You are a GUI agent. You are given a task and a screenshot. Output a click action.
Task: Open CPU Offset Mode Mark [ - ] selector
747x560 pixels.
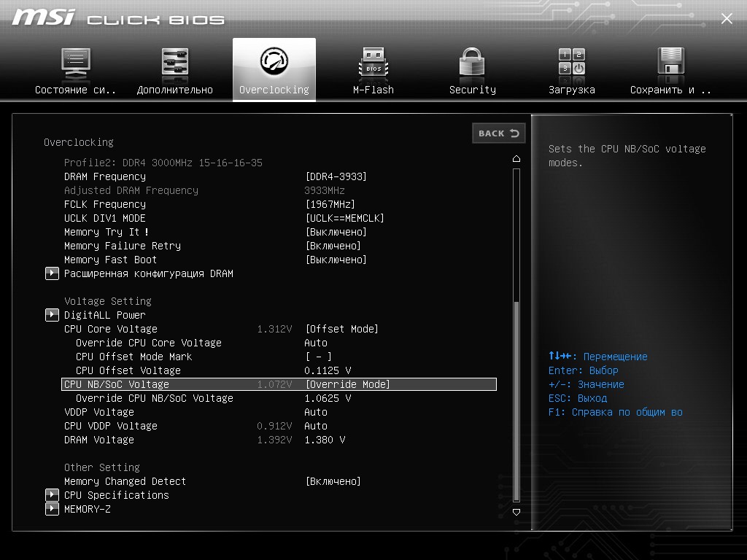[318, 357]
